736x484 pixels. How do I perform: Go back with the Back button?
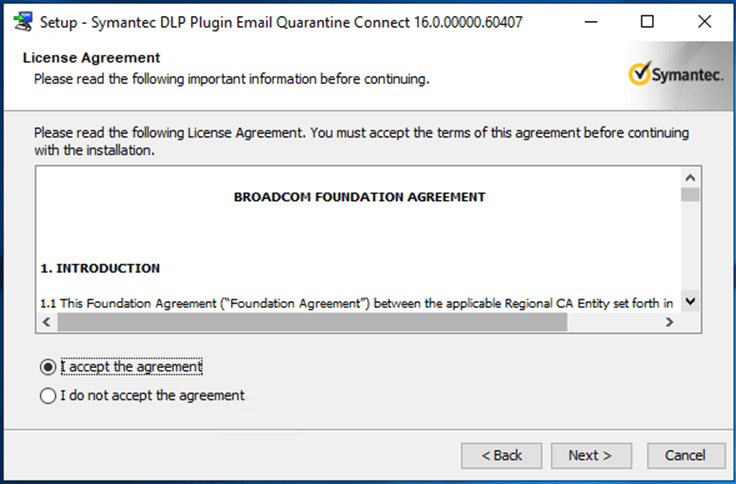[x=502, y=455]
